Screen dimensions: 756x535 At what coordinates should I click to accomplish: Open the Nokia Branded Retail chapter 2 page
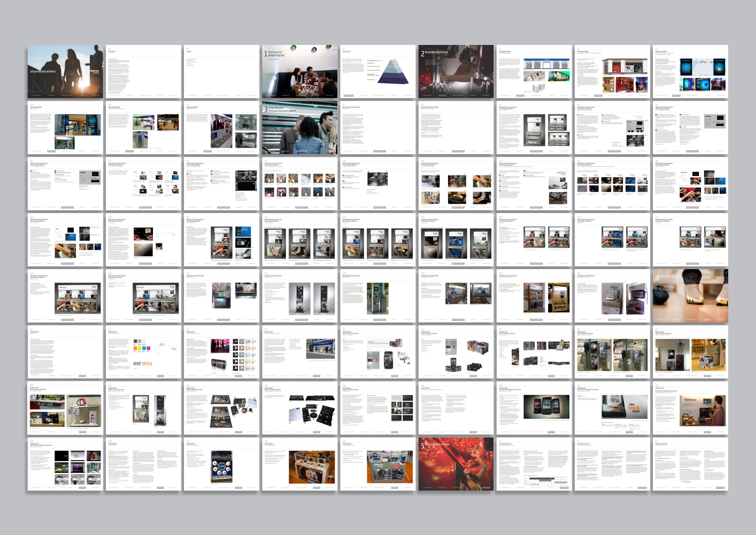[x=456, y=72]
